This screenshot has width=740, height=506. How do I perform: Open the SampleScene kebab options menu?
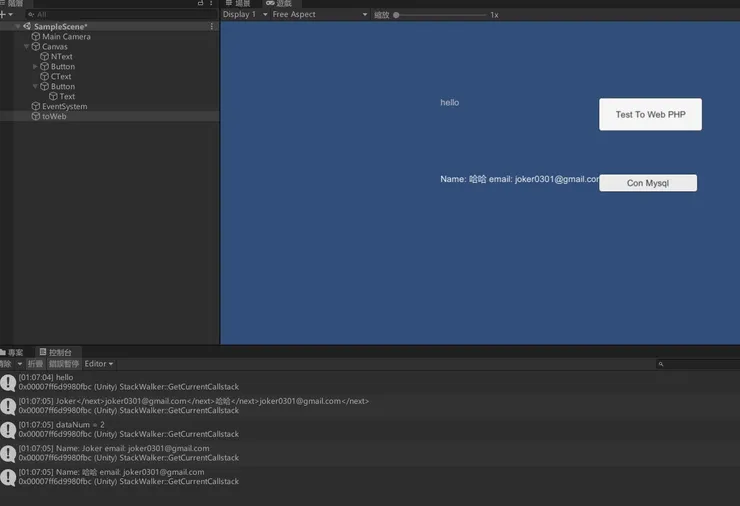pyautogui.click(x=211, y=26)
